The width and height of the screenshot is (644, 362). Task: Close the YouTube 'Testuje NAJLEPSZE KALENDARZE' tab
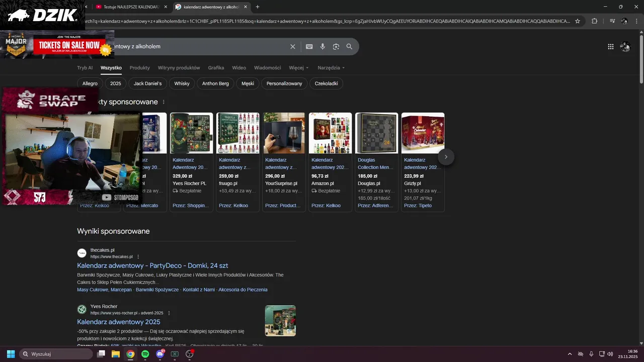point(166,7)
